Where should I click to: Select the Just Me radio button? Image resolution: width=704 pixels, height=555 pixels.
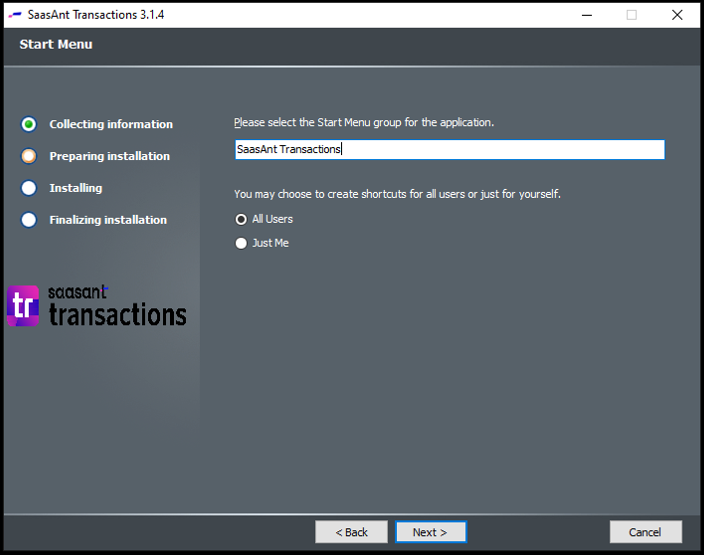pyautogui.click(x=241, y=243)
